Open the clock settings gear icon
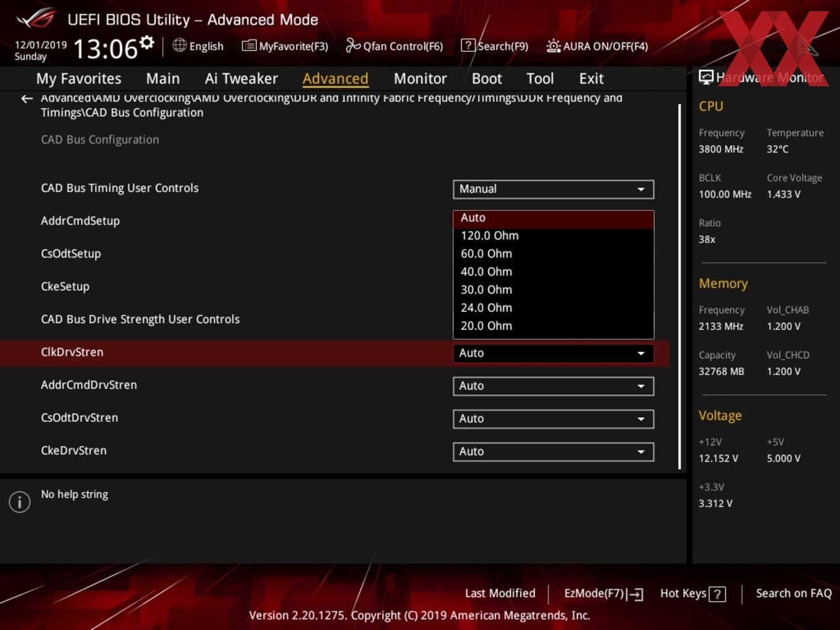The width and height of the screenshot is (840, 630). 146,42
